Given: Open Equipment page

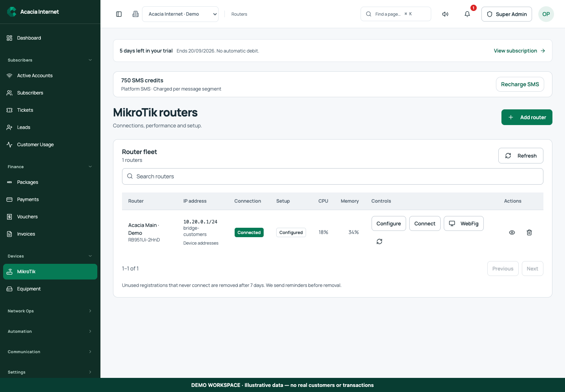Looking at the screenshot, I should pyautogui.click(x=50, y=289).
